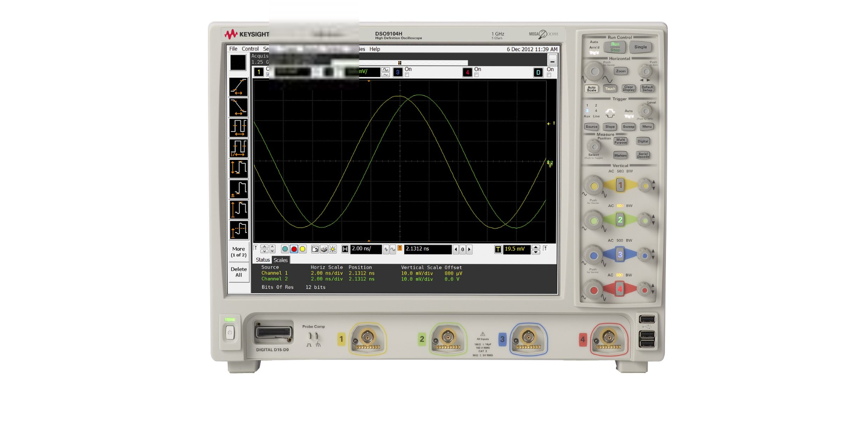Step up the trigger level value

click(x=536, y=247)
